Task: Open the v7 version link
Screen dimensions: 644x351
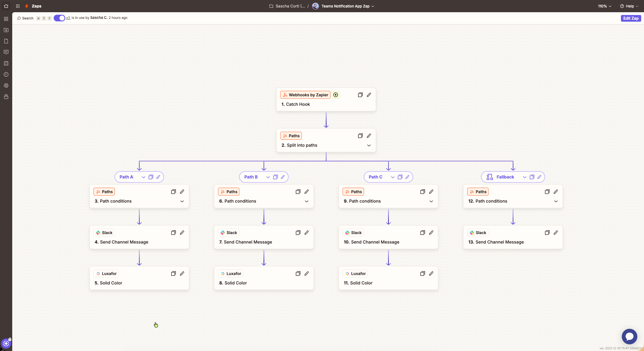Action: (x=68, y=18)
